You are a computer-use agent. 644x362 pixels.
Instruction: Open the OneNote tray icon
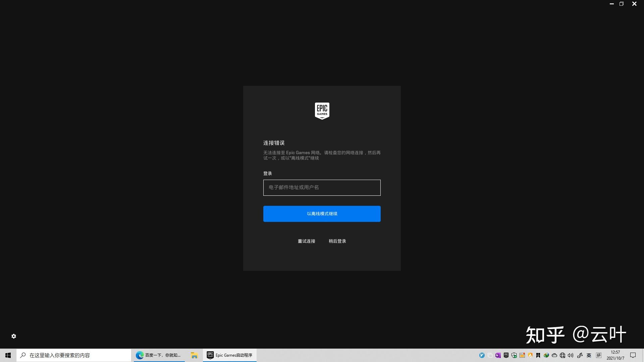point(498,355)
